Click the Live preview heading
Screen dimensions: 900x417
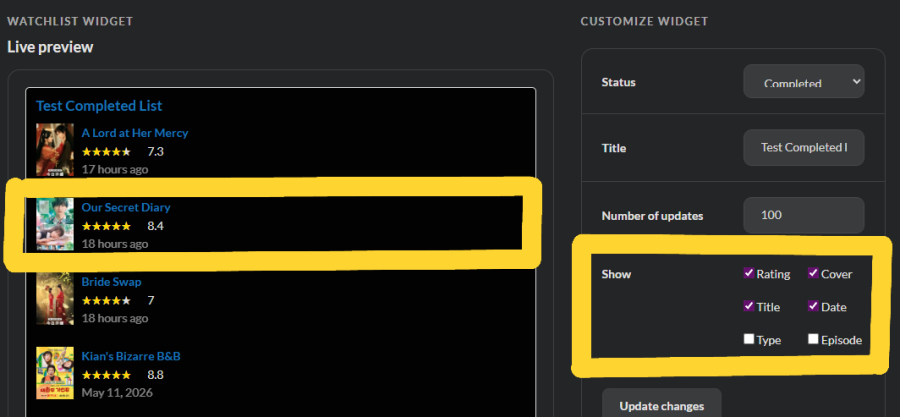point(50,47)
